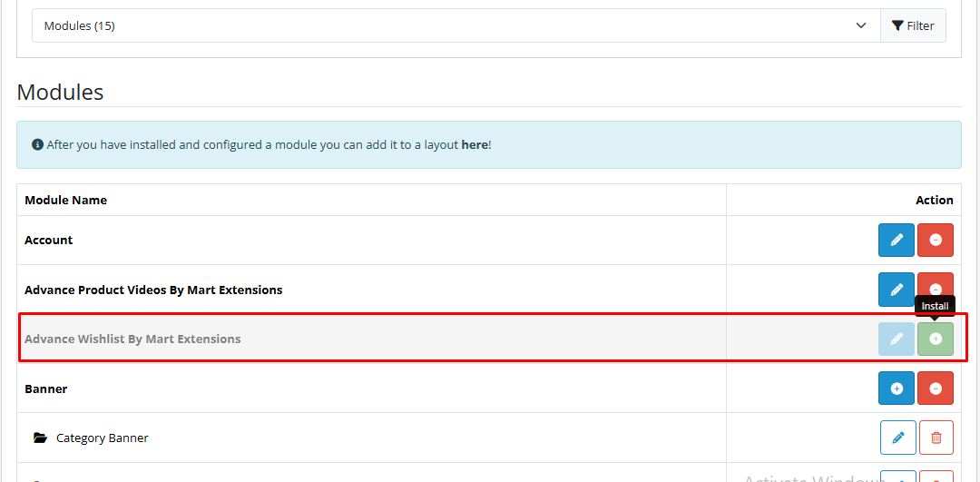
Task: Click the folder icon beside Category Banner
Action: 40,438
